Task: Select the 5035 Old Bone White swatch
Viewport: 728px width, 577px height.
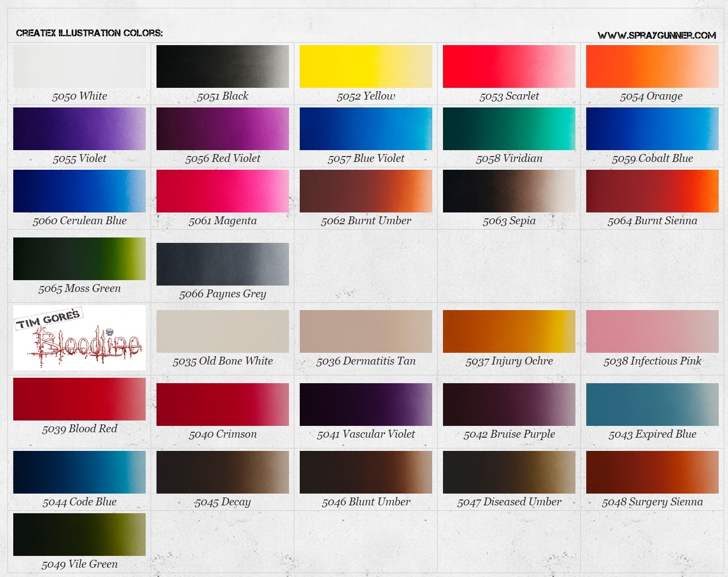Action: coord(222,331)
